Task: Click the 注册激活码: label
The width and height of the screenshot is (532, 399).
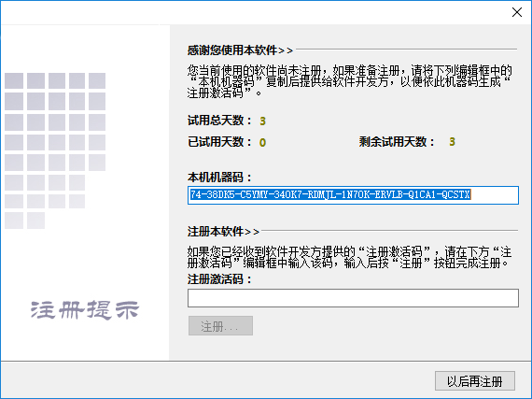Action: point(219,279)
